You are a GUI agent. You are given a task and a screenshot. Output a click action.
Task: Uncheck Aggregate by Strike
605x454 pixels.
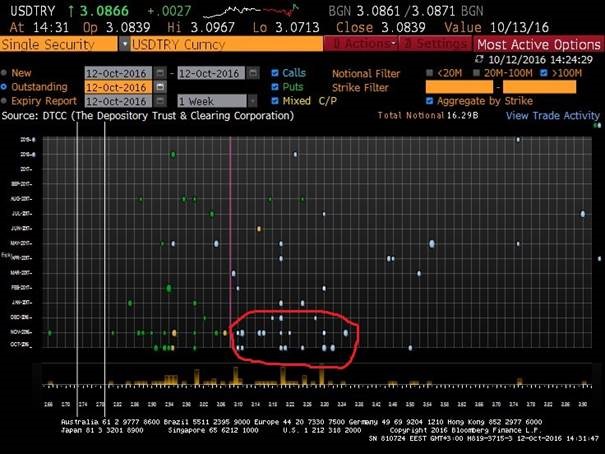point(429,101)
